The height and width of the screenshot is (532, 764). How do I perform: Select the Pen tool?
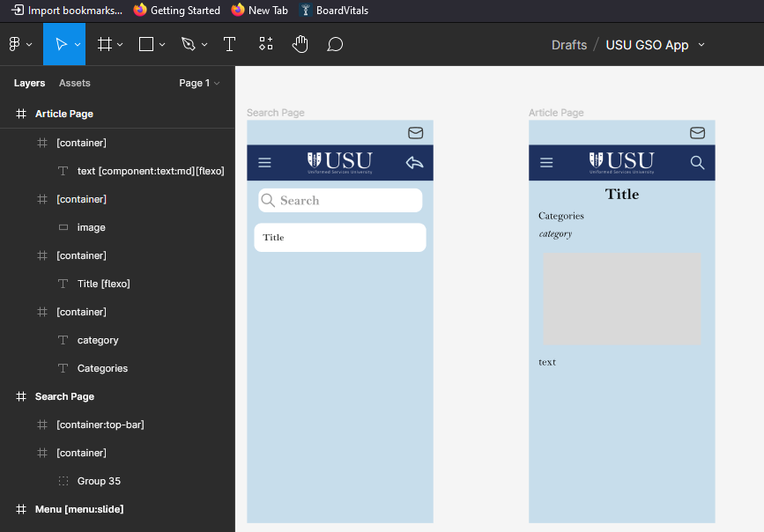(189, 44)
